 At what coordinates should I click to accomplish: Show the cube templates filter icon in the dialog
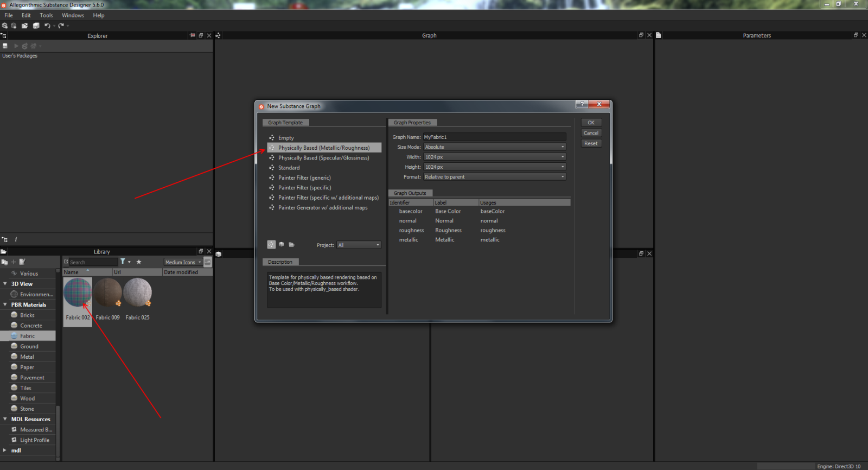point(281,245)
